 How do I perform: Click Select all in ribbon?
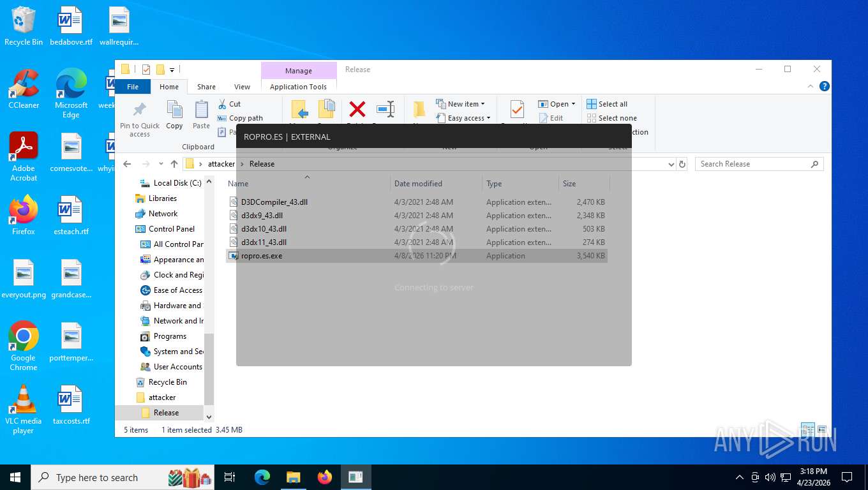(x=607, y=104)
